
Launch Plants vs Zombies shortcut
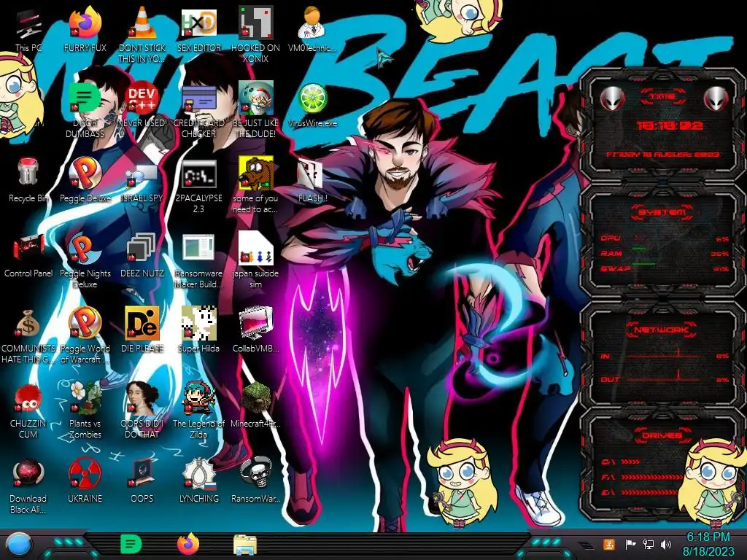pyautogui.click(x=85, y=398)
